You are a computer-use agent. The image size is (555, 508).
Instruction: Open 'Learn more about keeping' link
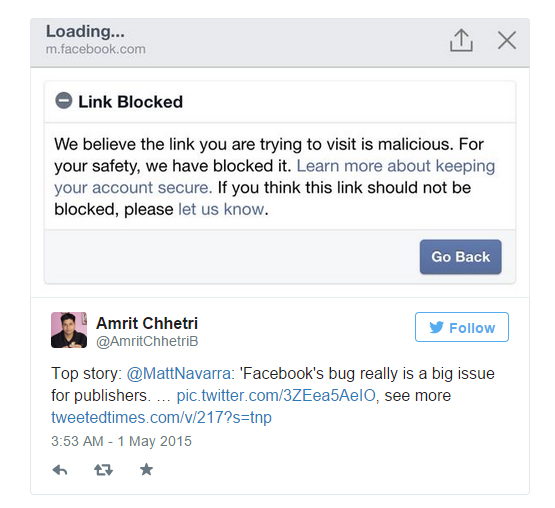pos(396,166)
